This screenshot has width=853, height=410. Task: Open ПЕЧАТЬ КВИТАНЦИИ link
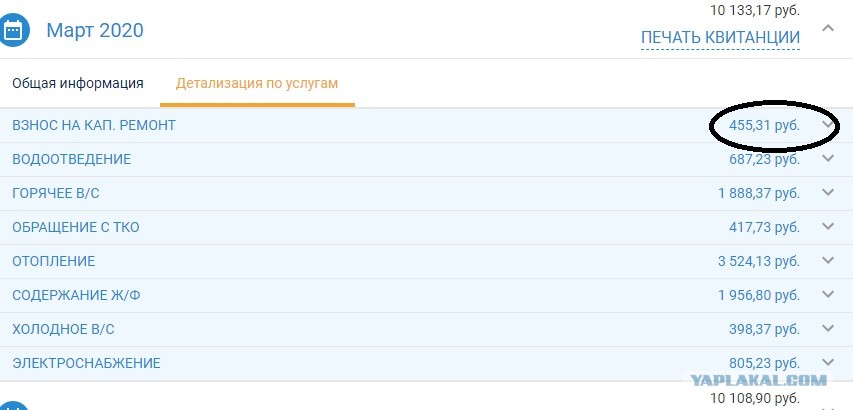720,38
